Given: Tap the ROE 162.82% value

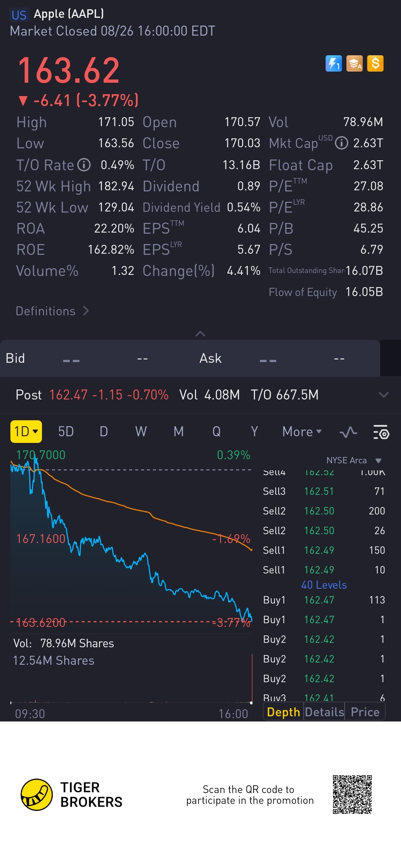Looking at the screenshot, I should coord(111,249).
